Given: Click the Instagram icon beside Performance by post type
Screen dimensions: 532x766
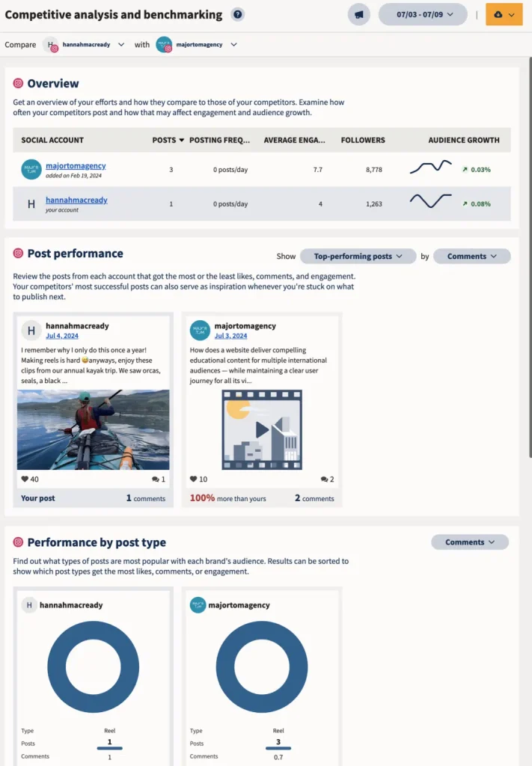Looking at the screenshot, I should 19,542.
